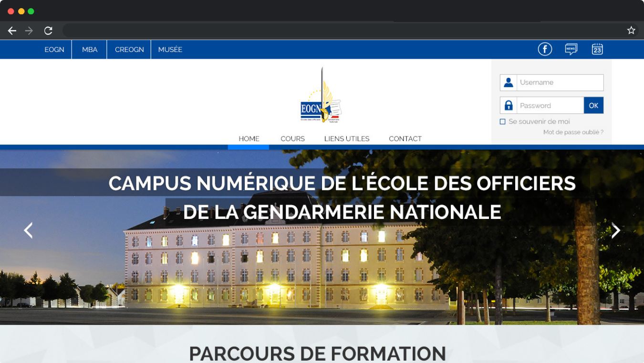
Task: Select the LIENS UTILES menu item
Action: click(x=347, y=139)
